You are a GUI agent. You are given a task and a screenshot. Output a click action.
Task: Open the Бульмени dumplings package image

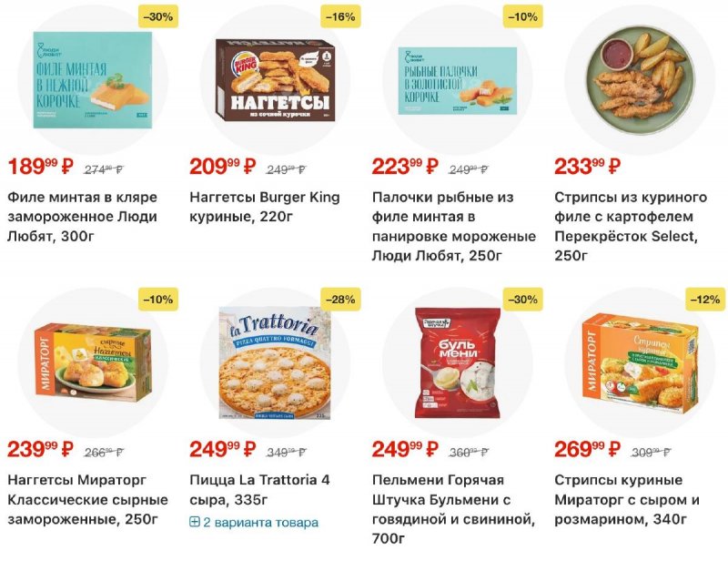[452, 362]
